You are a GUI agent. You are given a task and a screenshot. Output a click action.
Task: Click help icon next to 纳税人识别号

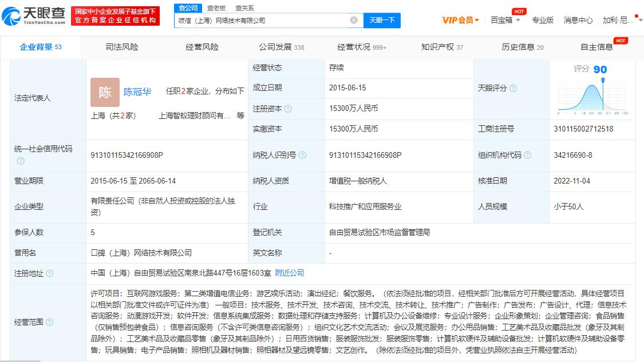coord(302,155)
